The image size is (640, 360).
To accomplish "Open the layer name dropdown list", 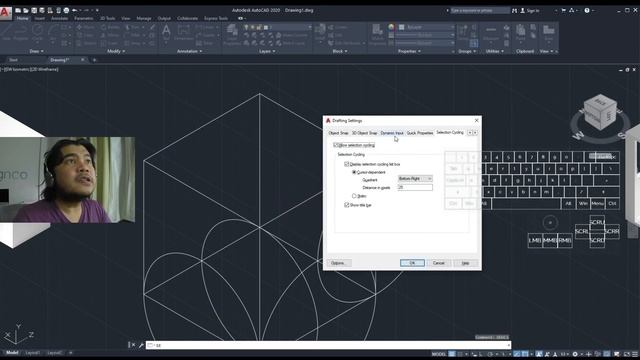I will (x=278, y=27).
